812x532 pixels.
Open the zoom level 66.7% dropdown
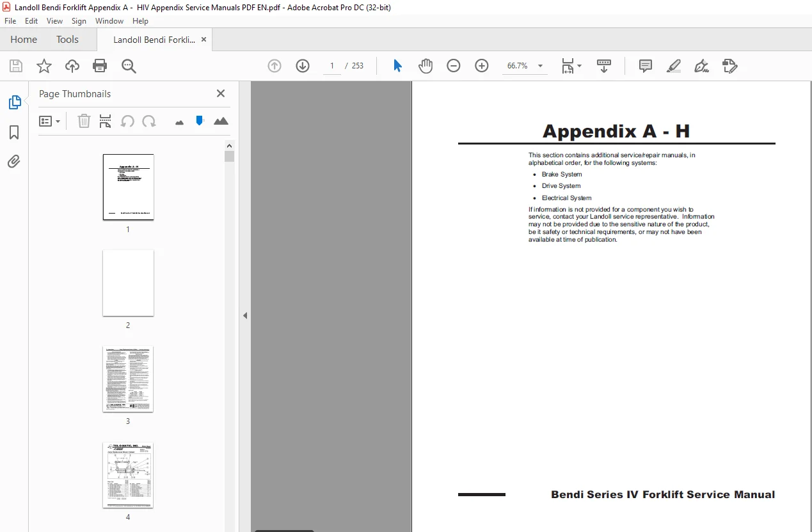pos(541,66)
